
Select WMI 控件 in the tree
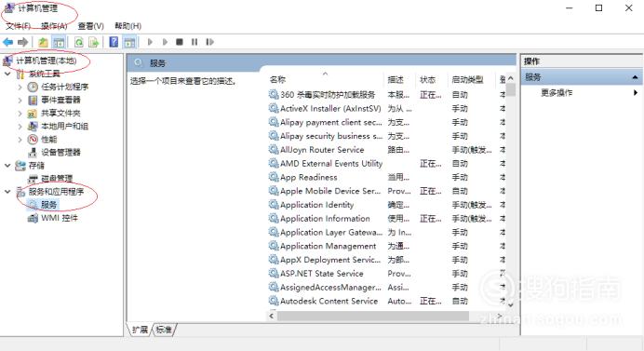point(60,218)
